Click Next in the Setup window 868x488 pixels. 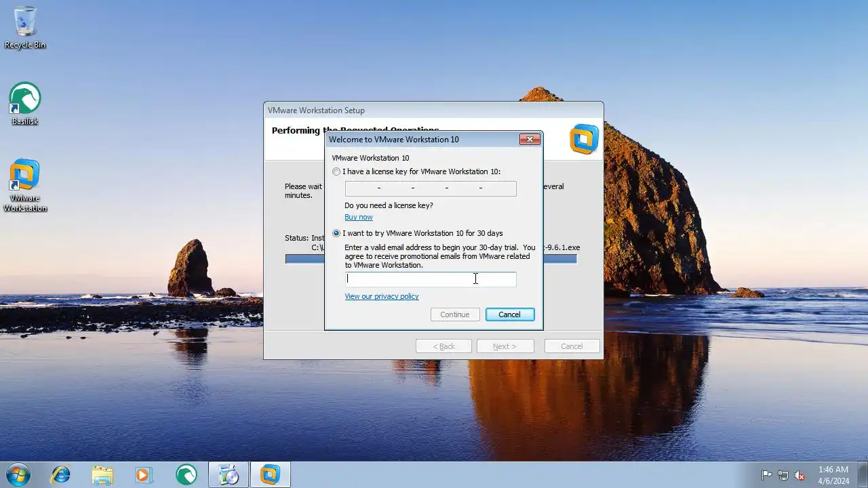[x=505, y=346]
